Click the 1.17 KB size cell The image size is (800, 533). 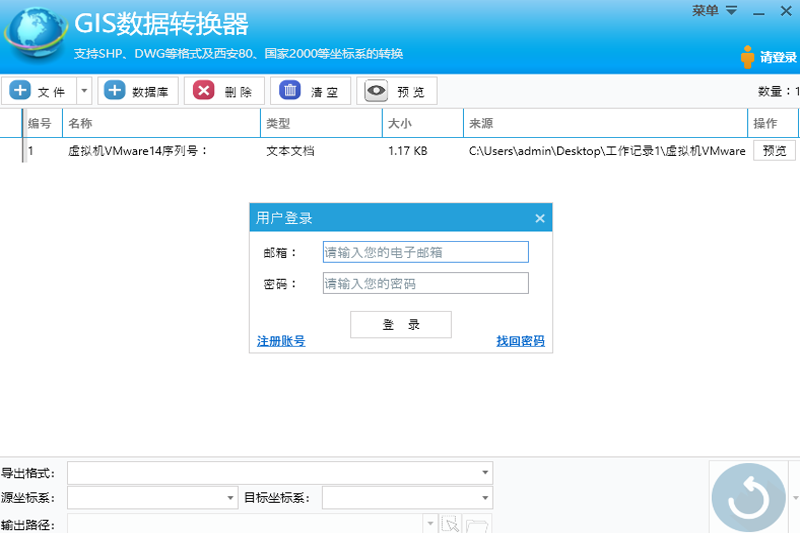pyautogui.click(x=408, y=151)
